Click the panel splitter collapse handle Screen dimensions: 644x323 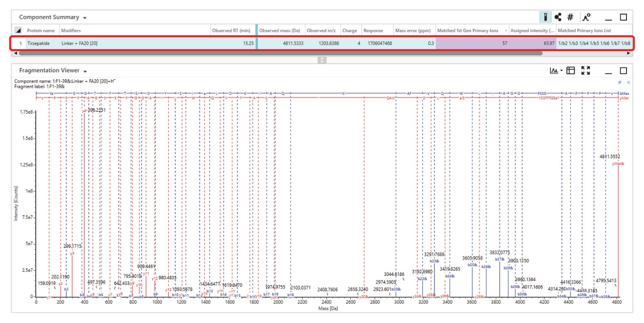click(322, 60)
